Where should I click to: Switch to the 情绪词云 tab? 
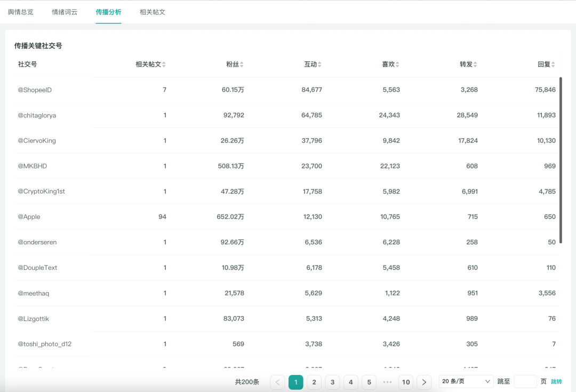[65, 11]
